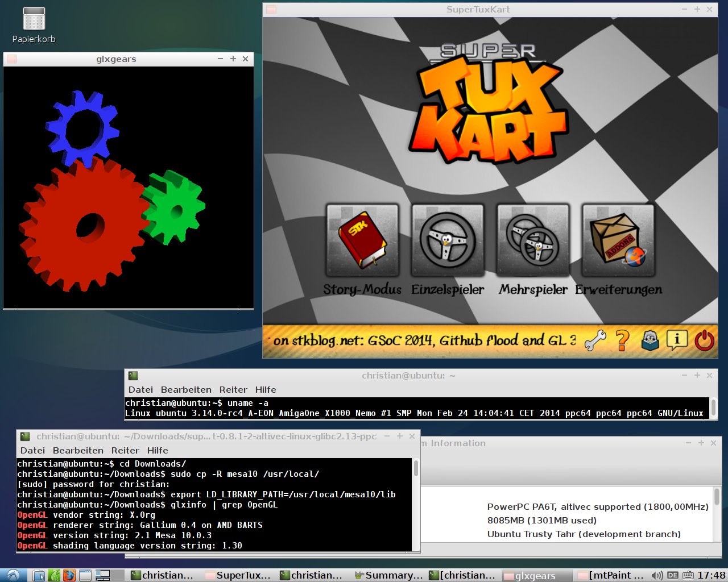This screenshot has width=728, height=582.
Task: Open the SuperTuxKart options wrench icon
Action: pos(595,340)
